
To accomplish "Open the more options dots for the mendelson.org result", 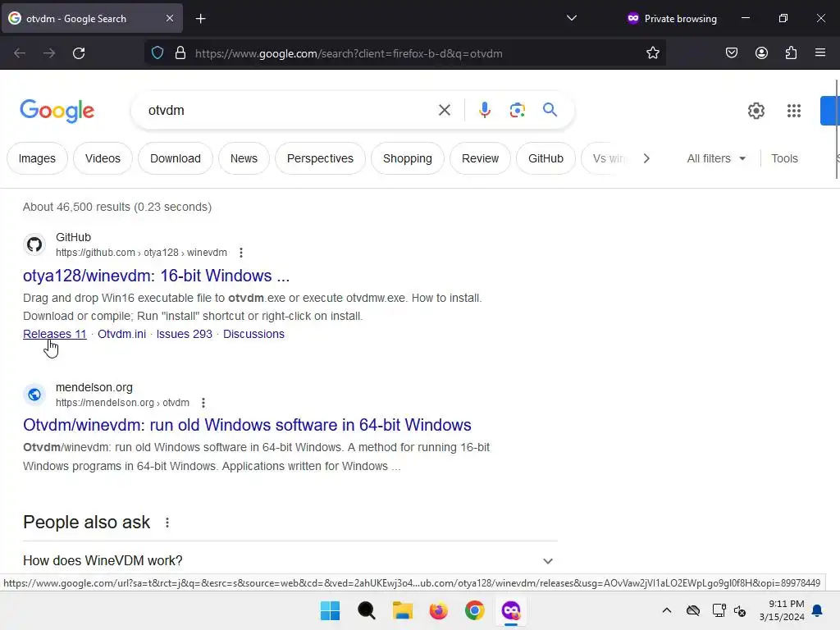I will tap(203, 402).
